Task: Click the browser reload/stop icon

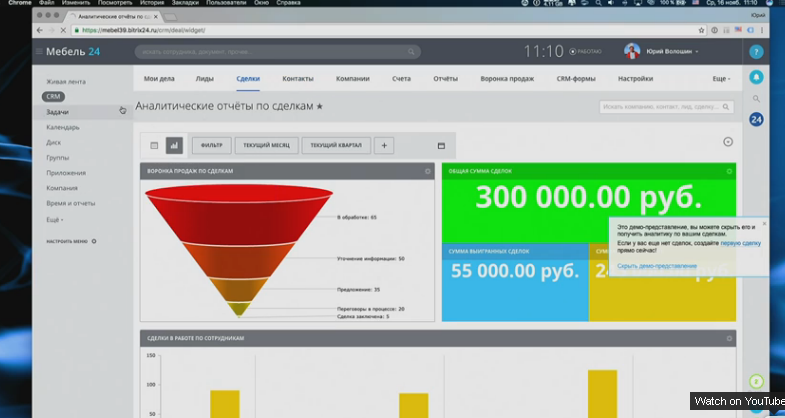Action: tap(63, 30)
